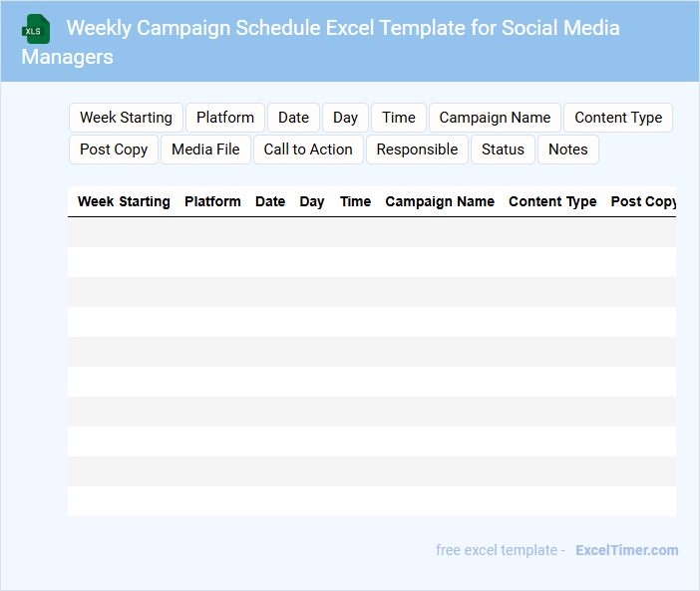
Task: Choose the Call to Action tag
Action: tap(308, 149)
